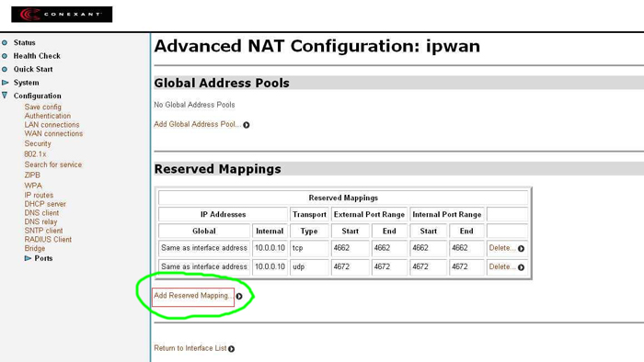Click External Port Range header cell

click(x=369, y=214)
